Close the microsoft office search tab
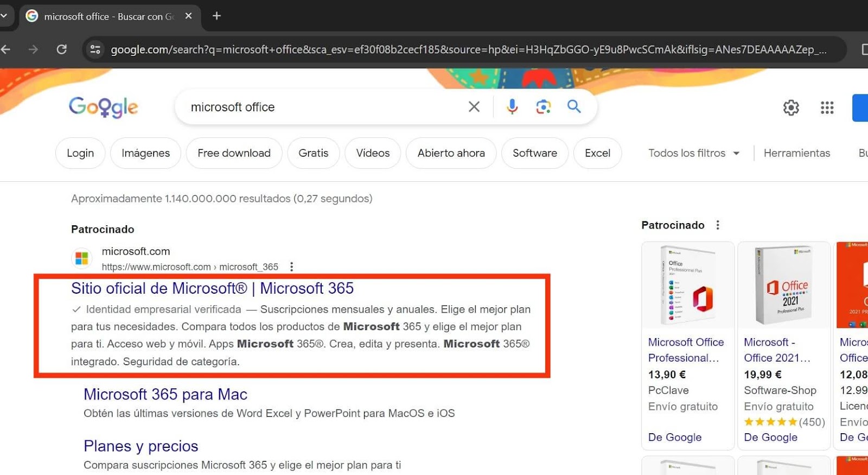Screen dimensions: 868x475 189,16
